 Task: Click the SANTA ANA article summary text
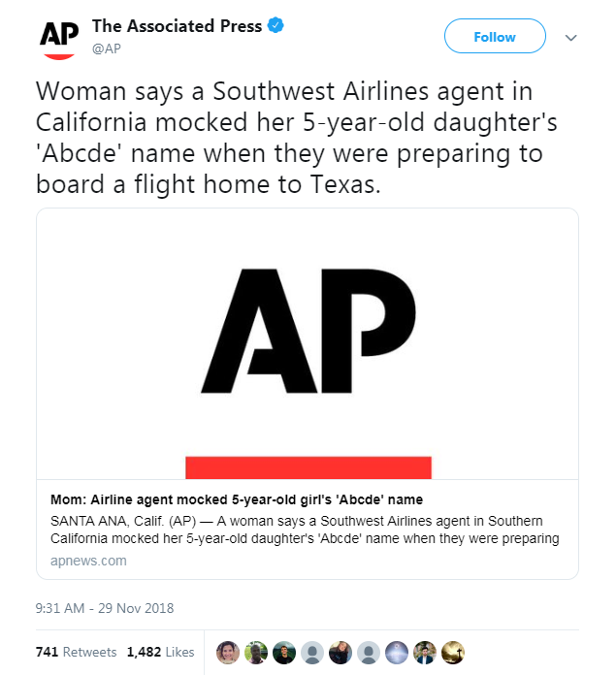[304, 530]
